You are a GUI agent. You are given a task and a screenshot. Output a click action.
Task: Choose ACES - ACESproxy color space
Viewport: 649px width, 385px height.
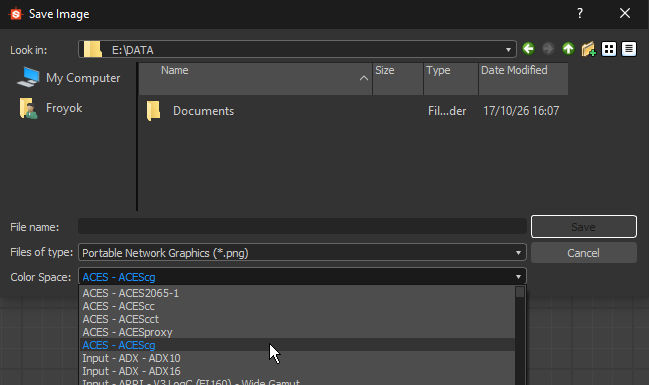point(297,332)
